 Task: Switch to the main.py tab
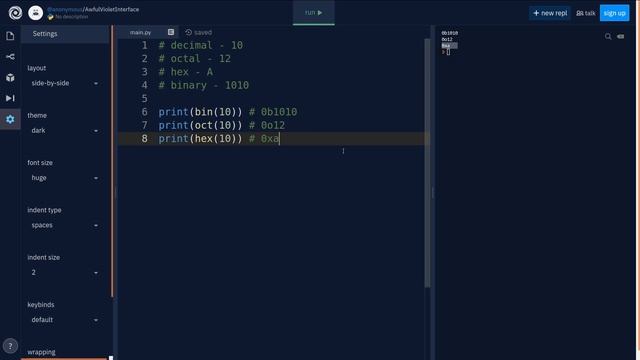click(140, 32)
